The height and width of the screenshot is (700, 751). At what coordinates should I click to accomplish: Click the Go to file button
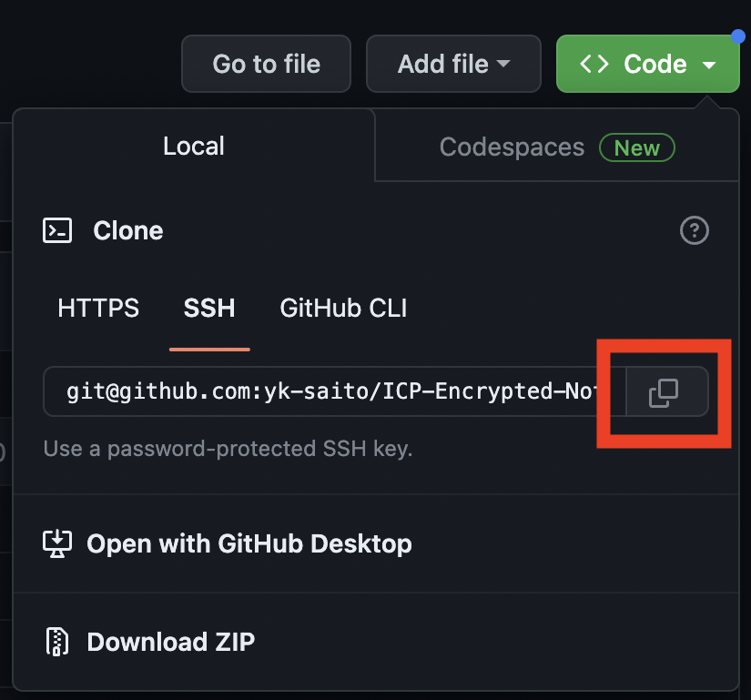click(x=267, y=64)
